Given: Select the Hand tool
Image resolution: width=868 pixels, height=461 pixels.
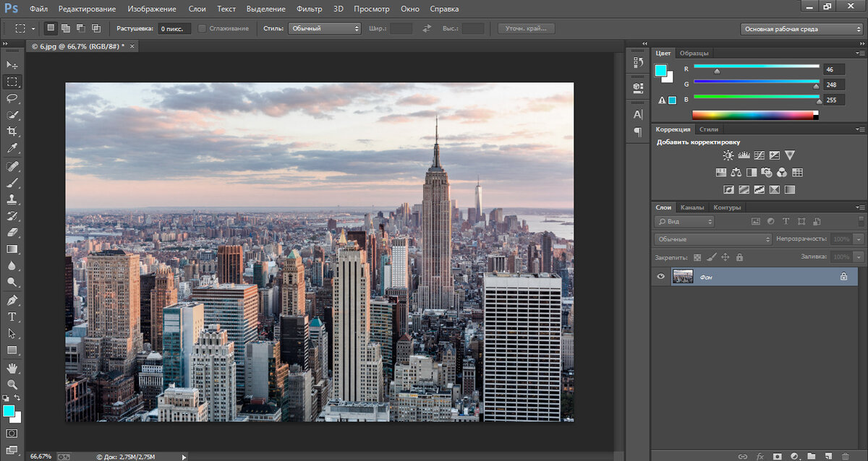Looking at the screenshot, I should click(x=12, y=367).
